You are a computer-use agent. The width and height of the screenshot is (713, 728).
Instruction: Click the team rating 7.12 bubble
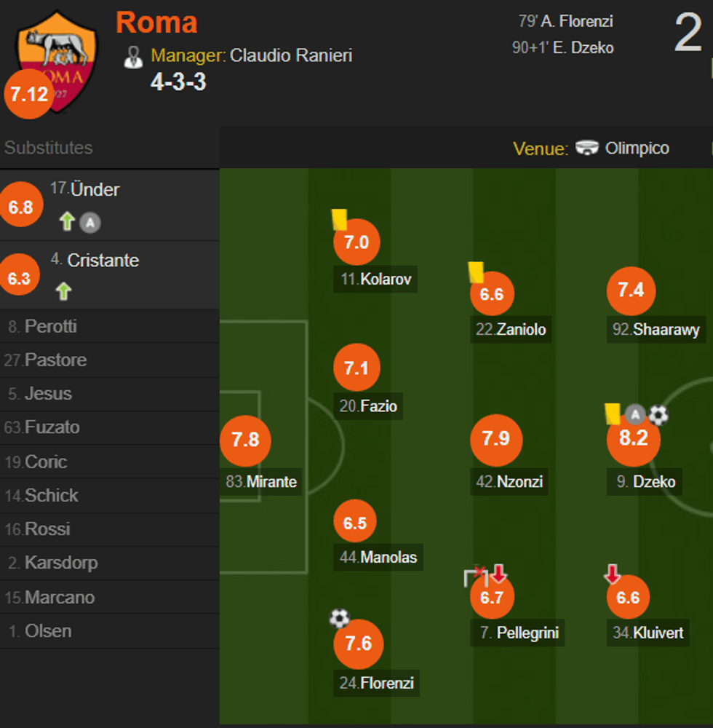click(x=29, y=94)
